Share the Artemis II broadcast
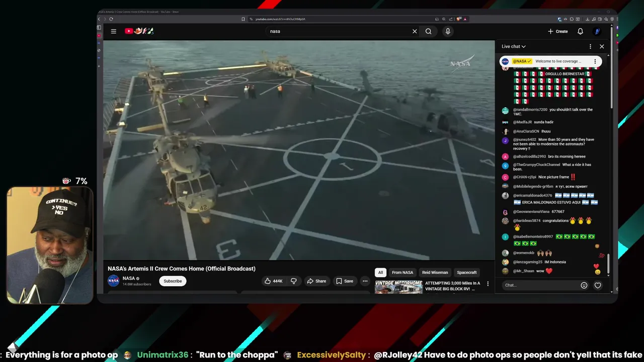644x362 pixels. [316, 281]
